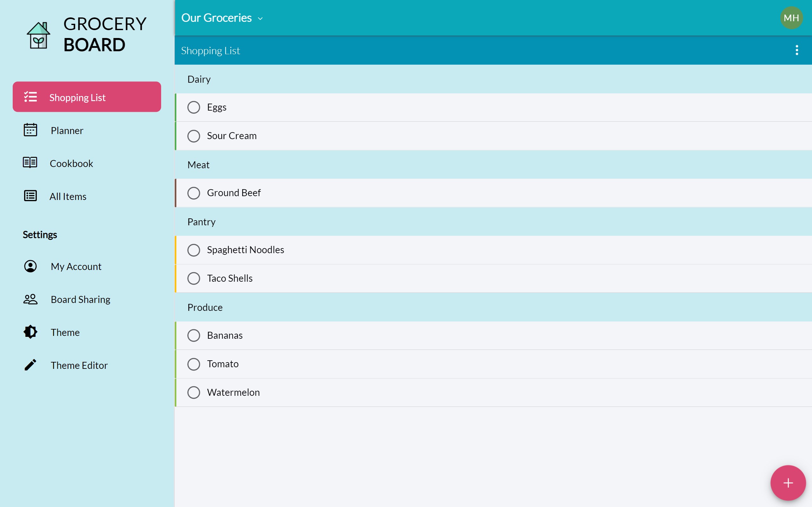Check off Bananas in Produce
The width and height of the screenshot is (812, 507).
193,335
